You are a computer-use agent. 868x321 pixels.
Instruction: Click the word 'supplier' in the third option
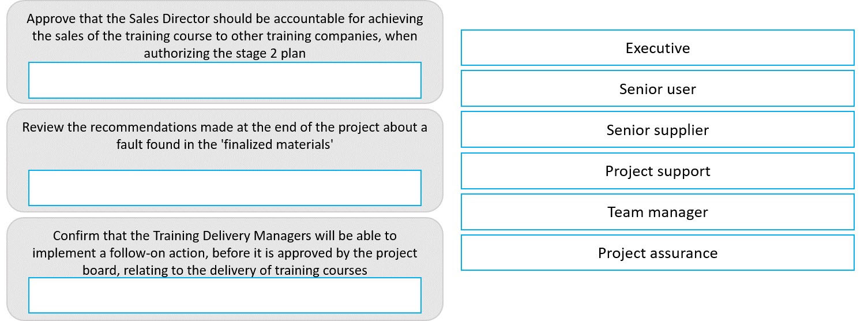coord(682,130)
